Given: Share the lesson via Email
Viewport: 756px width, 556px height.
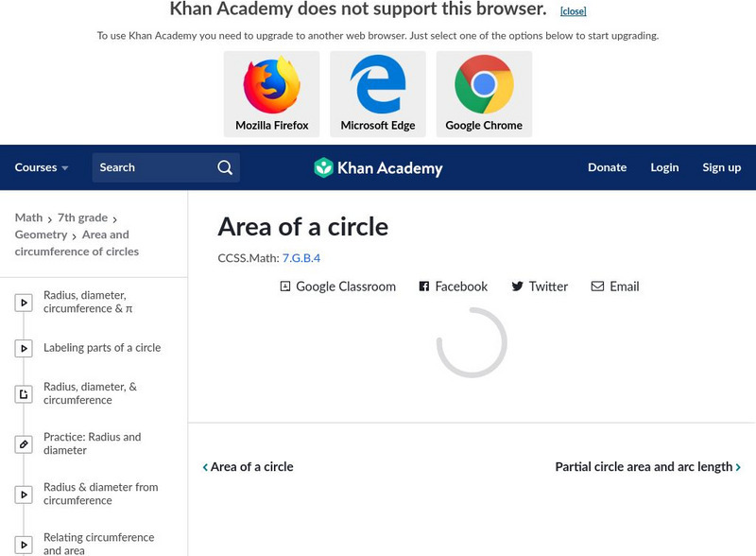Looking at the screenshot, I should click(615, 287).
